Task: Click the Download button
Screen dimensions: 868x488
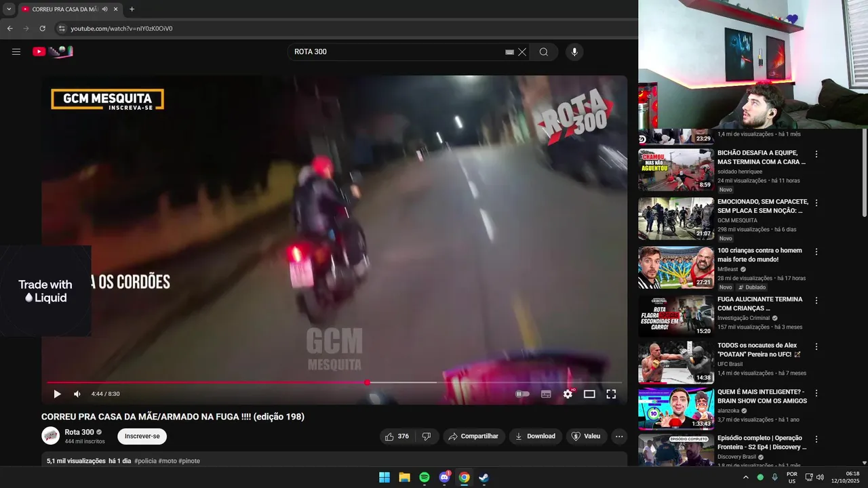Action: pos(535,436)
